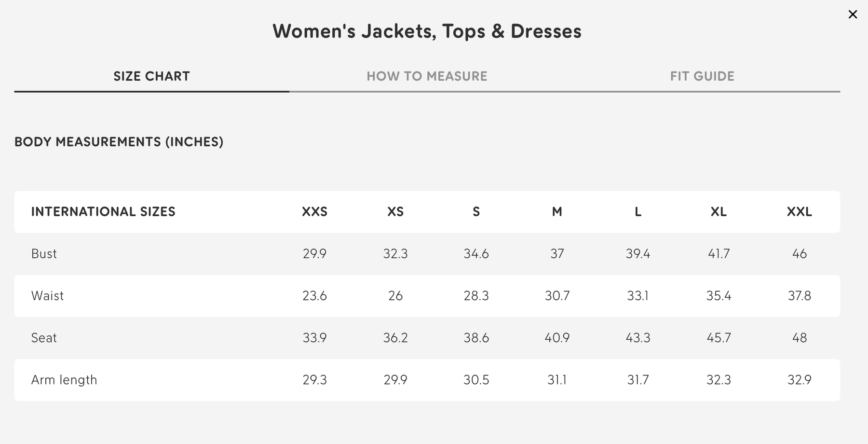Click the XS size column header
This screenshot has height=444, width=868.
tap(395, 212)
